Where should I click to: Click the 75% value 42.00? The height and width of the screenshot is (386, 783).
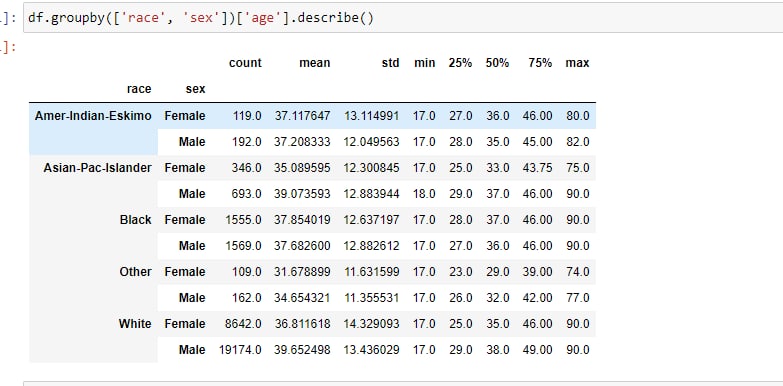(537, 298)
